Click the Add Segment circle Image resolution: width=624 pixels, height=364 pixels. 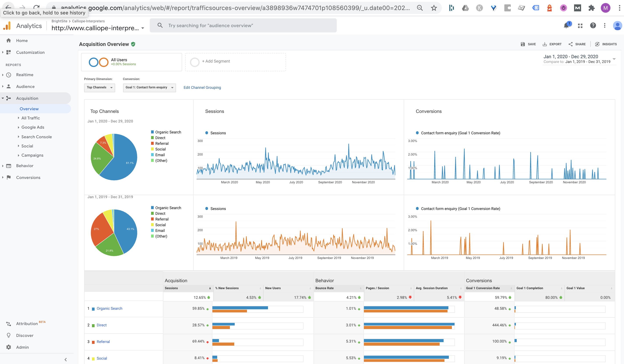(195, 62)
